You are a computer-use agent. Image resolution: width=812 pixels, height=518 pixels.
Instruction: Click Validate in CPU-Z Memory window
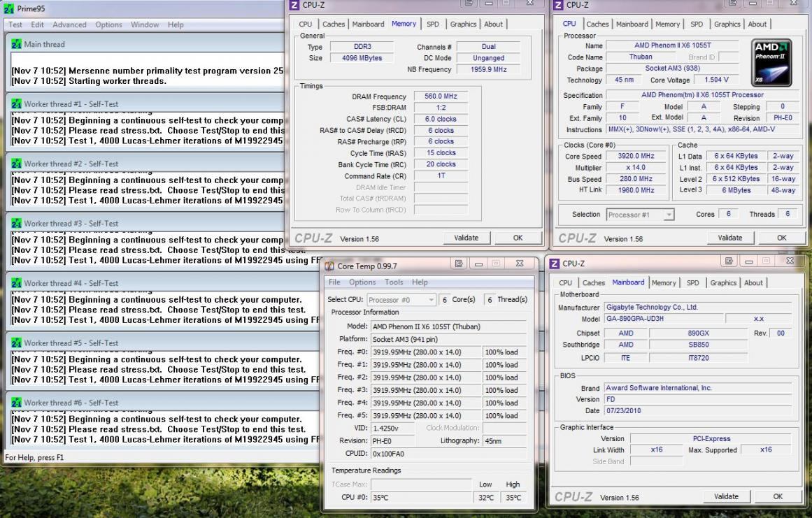(x=466, y=238)
